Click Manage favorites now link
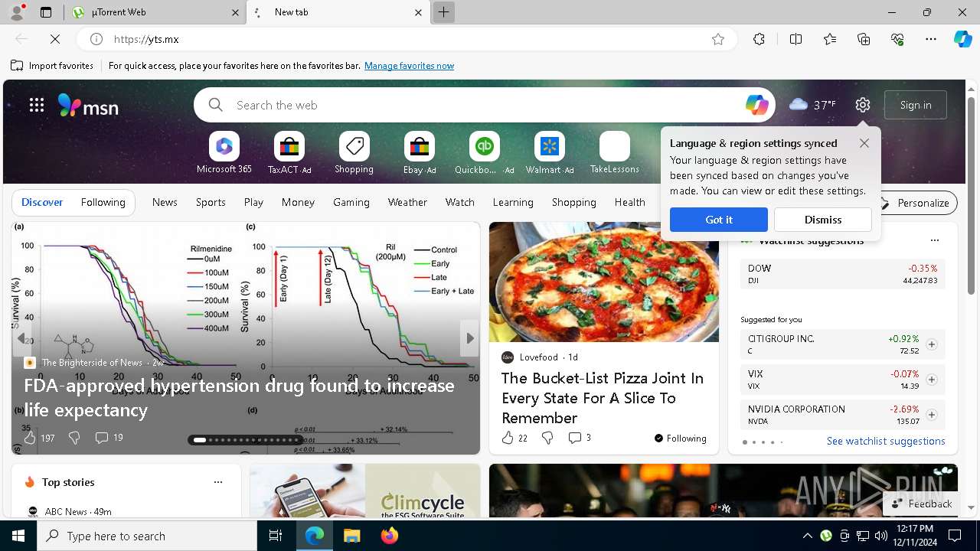The image size is (980, 551). [x=409, y=66]
